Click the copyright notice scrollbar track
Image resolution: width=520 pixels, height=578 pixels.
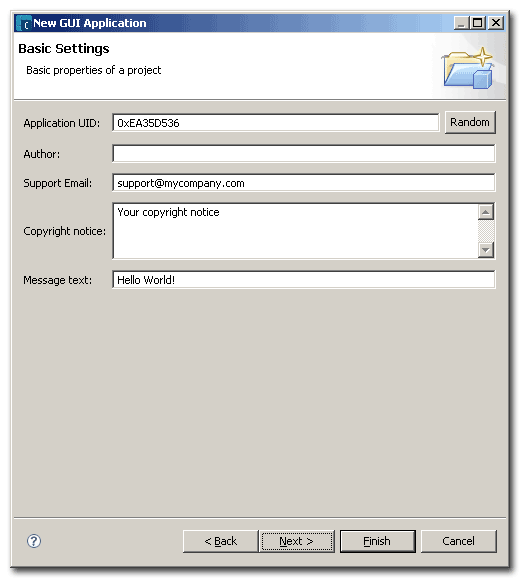(486, 231)
